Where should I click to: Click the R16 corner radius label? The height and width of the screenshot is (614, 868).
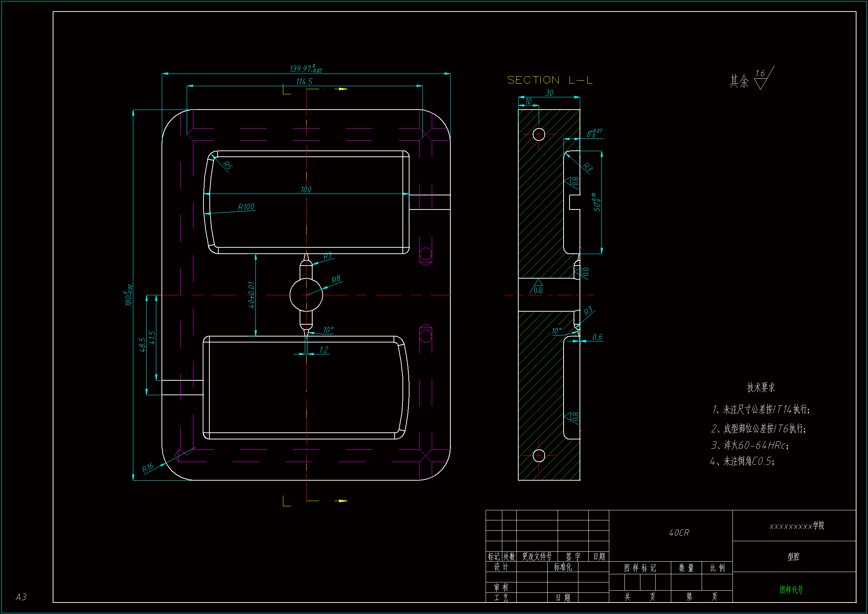pyautogui.click(x=148, y=468)
